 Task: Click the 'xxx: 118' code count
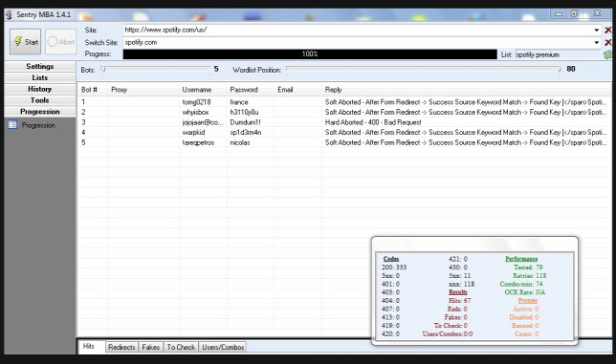coord(461,284)
